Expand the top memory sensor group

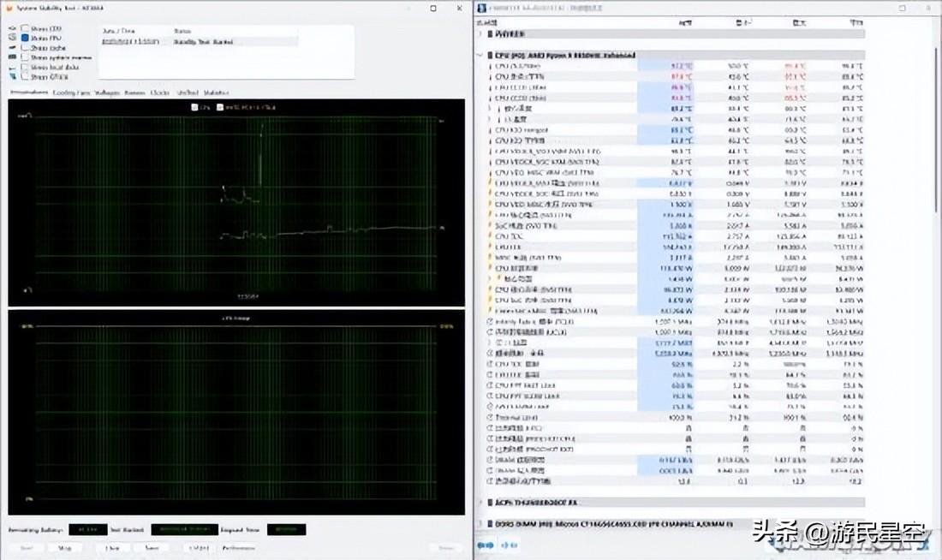(480, 34)
